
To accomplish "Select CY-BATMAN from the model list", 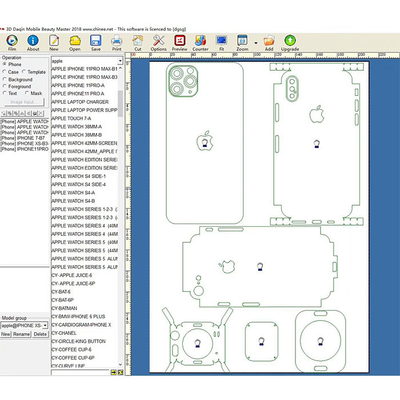I will (x=64, y=308).
